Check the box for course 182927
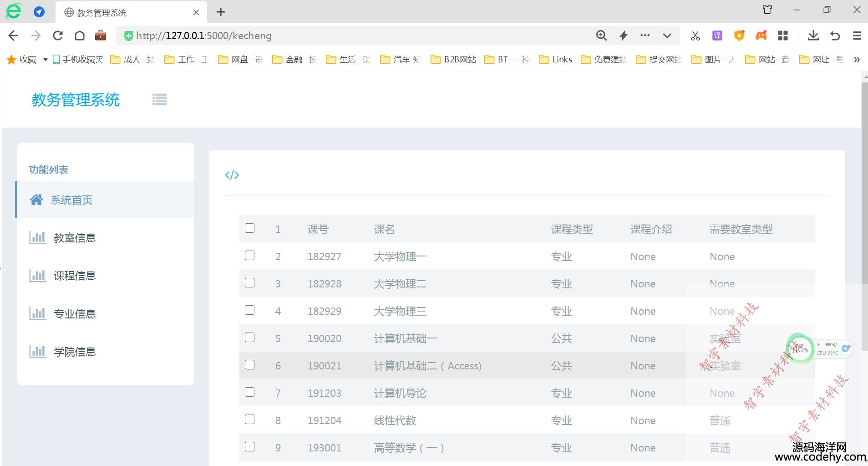The width and height of the screenshot is (868, 466). click(249, 256)
